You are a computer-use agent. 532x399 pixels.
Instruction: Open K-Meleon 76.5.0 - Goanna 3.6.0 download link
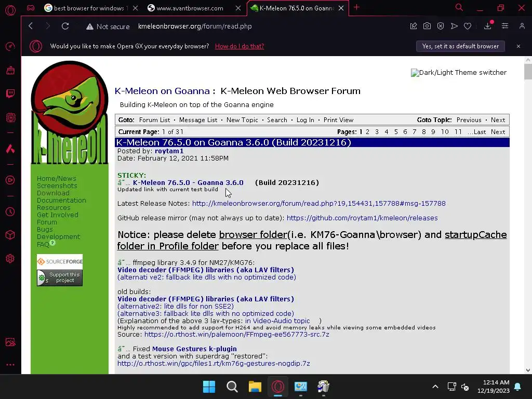tap(188, 182)
